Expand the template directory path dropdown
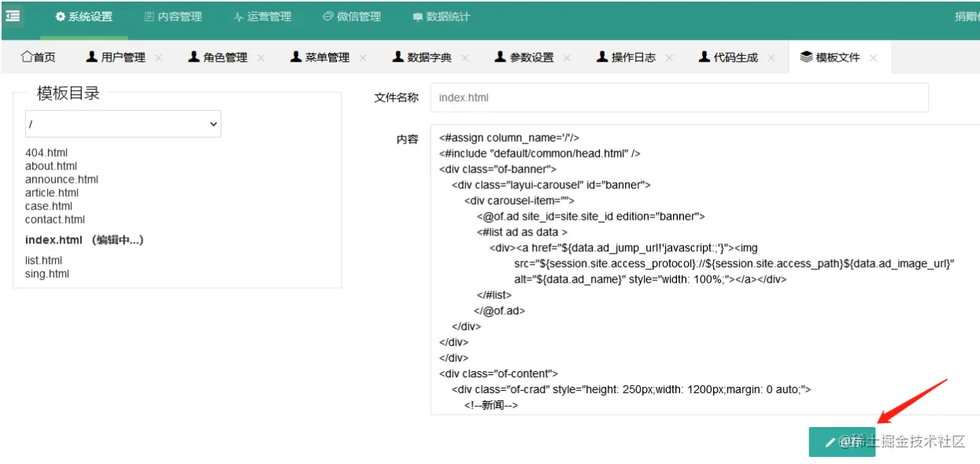Viewport: 980px width, 464px height. click(x=123, y=124)
